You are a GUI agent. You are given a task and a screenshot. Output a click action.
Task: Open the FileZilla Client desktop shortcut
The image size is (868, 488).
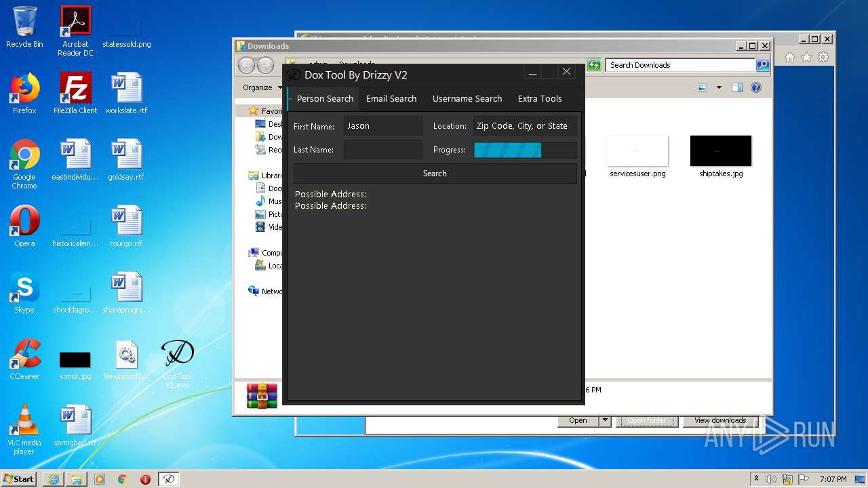coord(75,94)
